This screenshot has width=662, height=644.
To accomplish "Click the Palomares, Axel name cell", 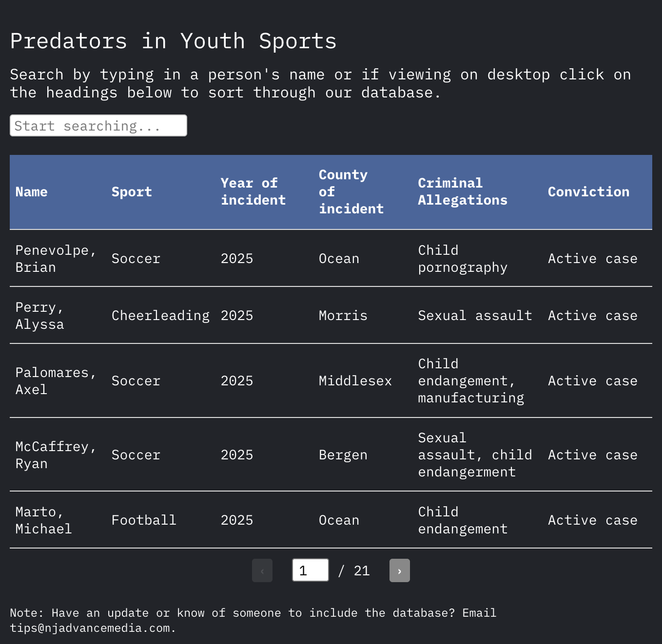I will tap(56, 381).
